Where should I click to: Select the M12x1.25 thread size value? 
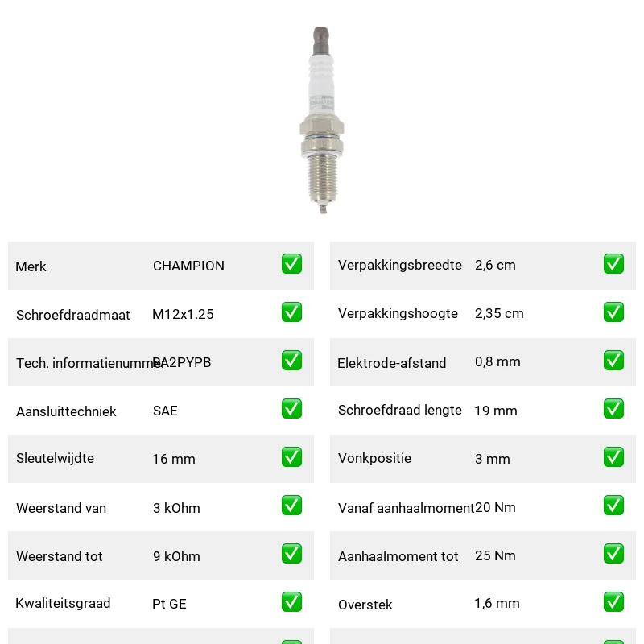(x=183, y=314)
